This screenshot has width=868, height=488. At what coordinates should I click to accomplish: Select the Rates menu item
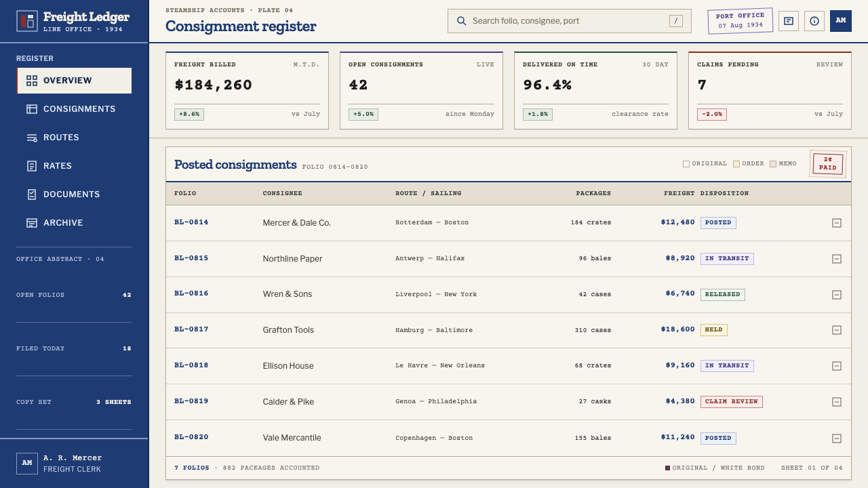(x=74, y=166)
